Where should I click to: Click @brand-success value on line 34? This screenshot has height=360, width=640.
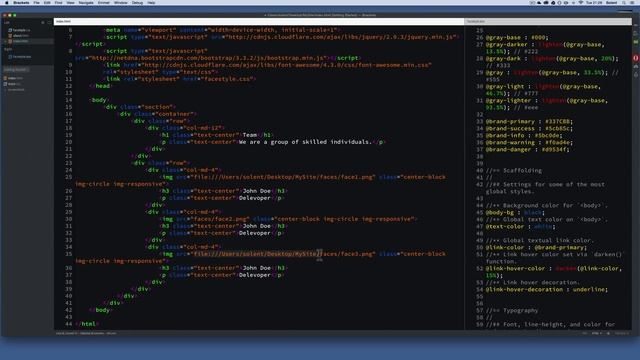pyautogui.click(x=559, y=129)
